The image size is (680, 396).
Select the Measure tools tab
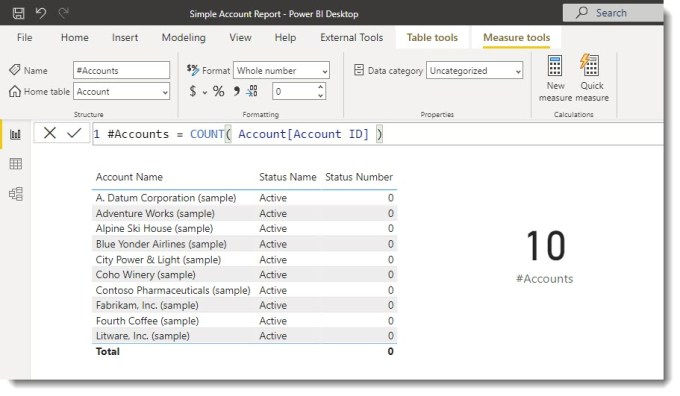pos(517,38)
